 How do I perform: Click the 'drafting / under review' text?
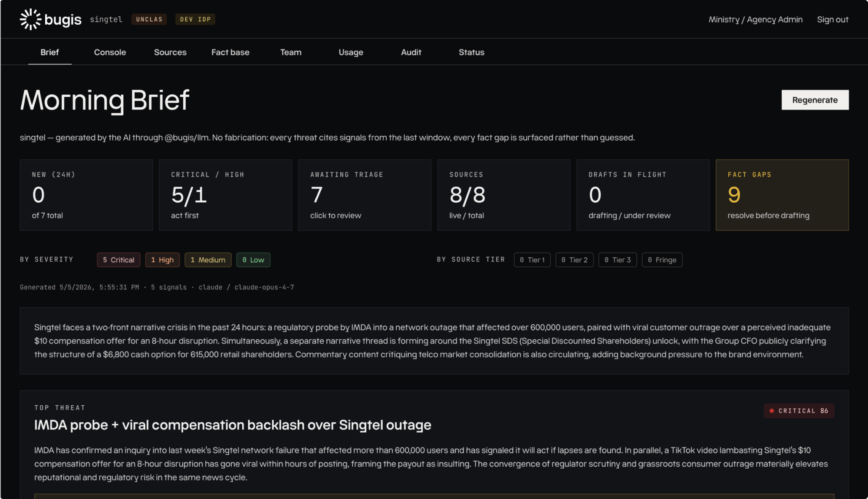point(629,215)
